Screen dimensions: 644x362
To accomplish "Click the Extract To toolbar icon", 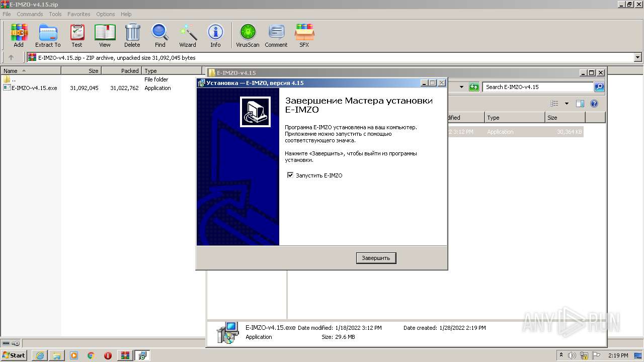I will (x=48, y=36).
